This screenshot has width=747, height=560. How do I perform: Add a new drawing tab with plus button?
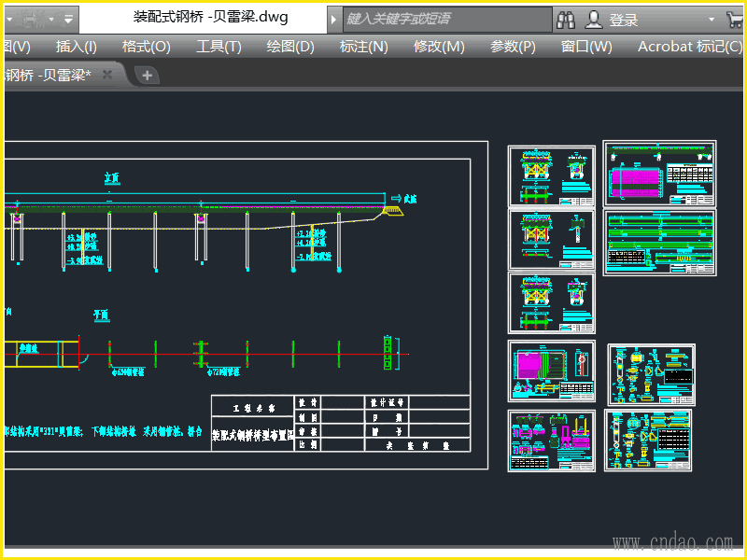click(x=148, y=76)
